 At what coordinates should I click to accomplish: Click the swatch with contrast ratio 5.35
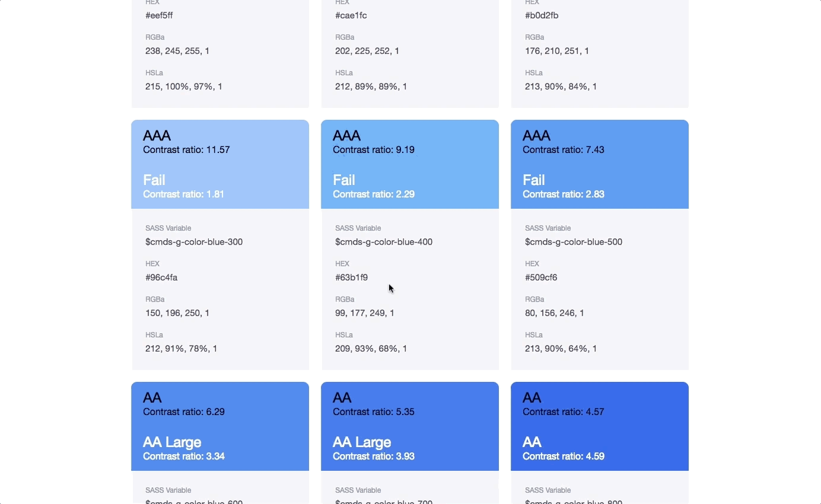point(410,426)
